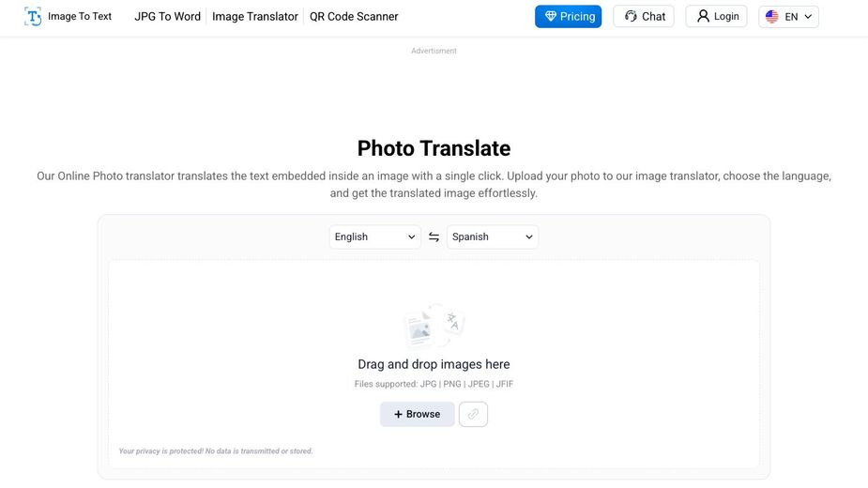Open the QR Code Scanner tool

point(354,17)
